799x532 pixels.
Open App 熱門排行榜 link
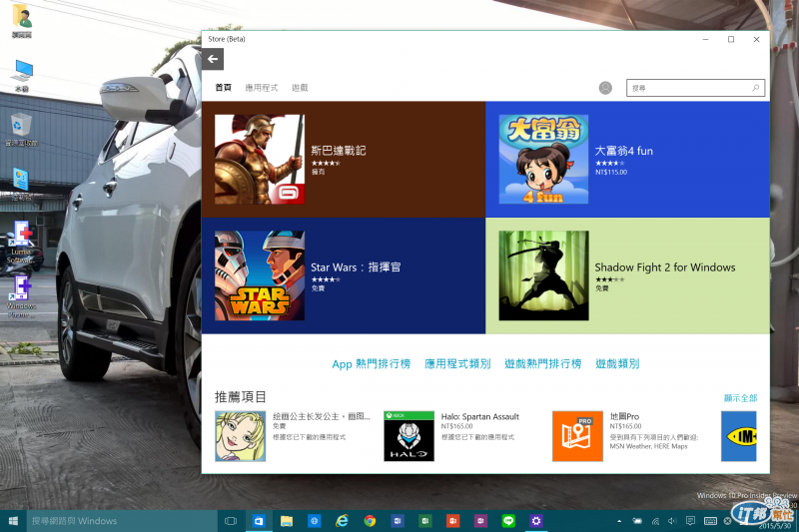point(371,363)
